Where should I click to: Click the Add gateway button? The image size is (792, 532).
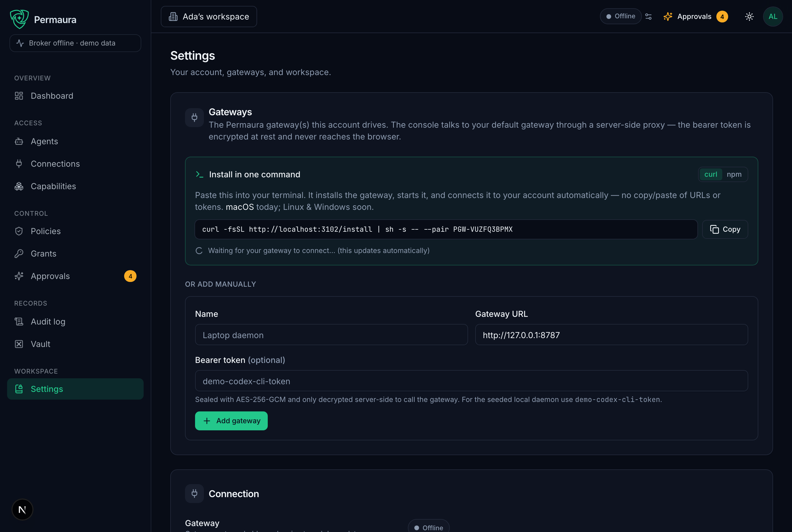[231, 421]
